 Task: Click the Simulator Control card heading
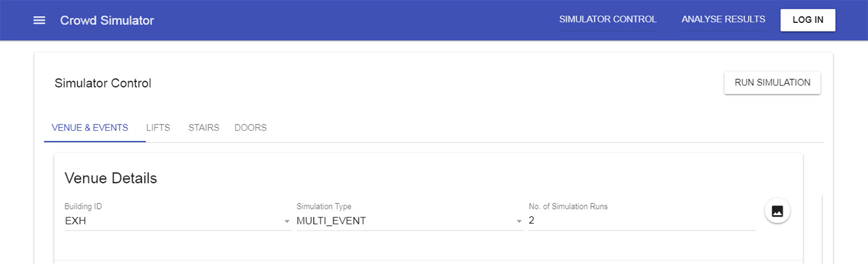103,83
